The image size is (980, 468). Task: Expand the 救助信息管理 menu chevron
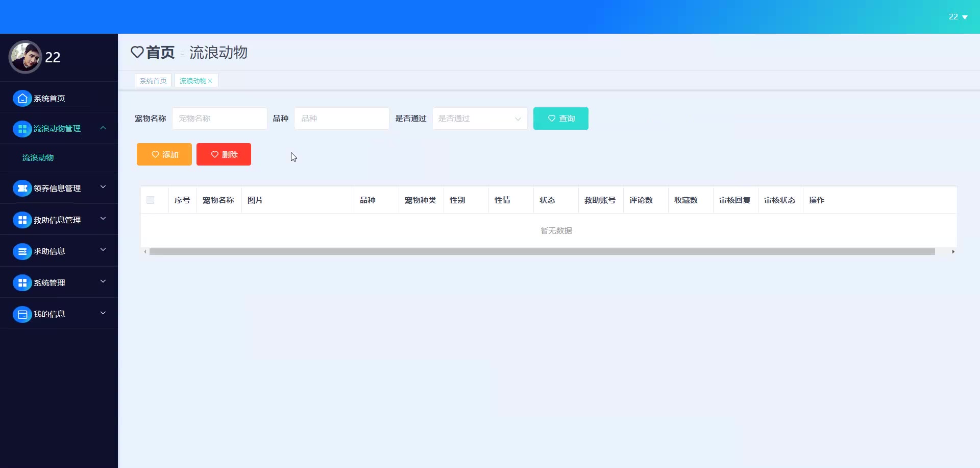(103, 219)
